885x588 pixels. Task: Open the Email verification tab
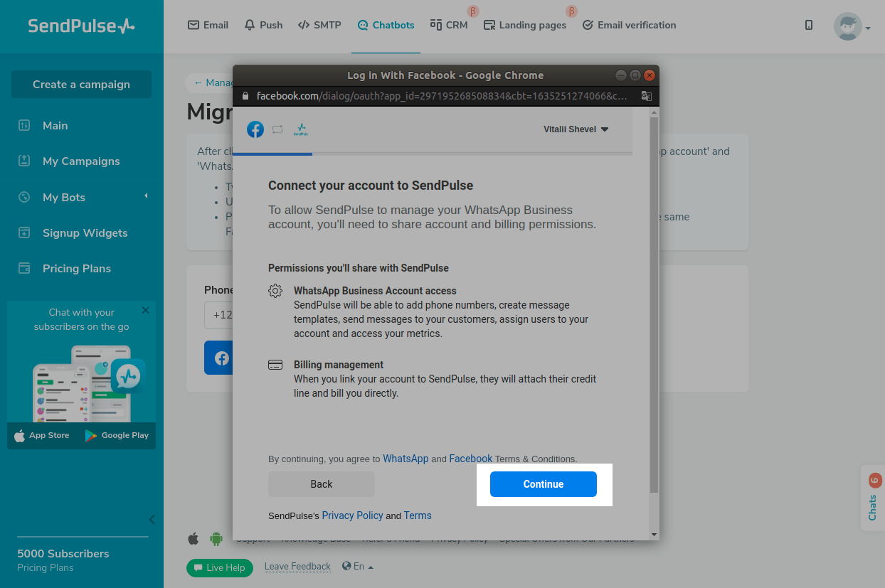coord(629,25)
